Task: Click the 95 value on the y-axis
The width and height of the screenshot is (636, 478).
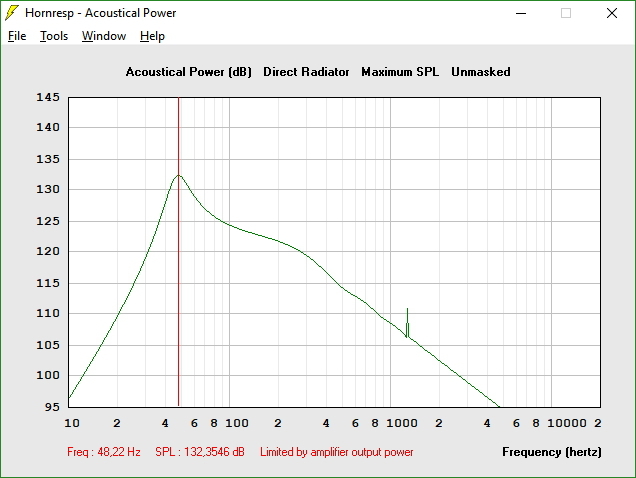Action: 52,407
